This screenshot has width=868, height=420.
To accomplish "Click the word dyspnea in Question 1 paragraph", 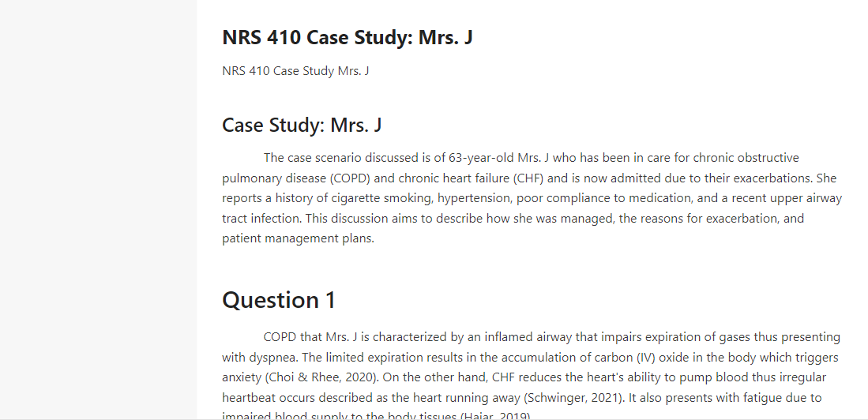I will click(x=272, y=358).
